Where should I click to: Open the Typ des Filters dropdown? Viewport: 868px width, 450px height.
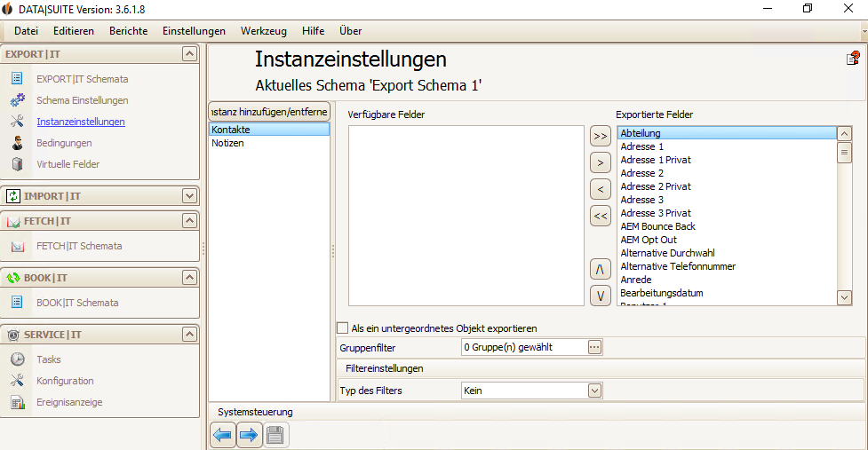pos(594,391)
